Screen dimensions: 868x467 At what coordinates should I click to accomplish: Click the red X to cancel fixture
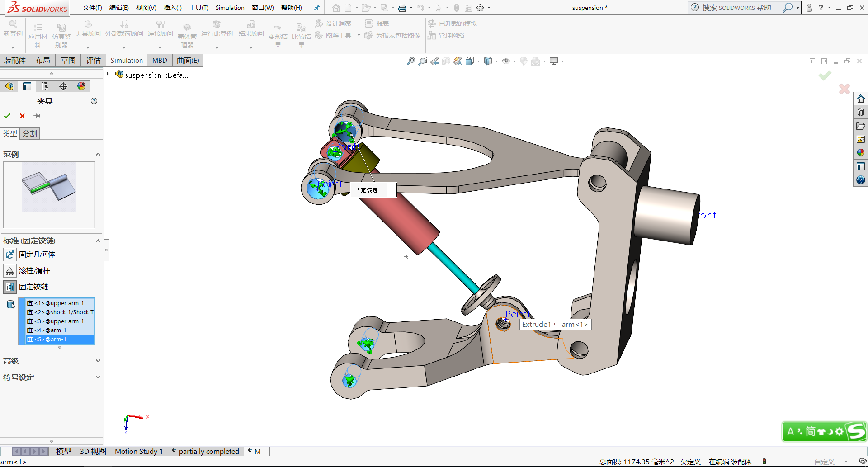pos(22,116)
